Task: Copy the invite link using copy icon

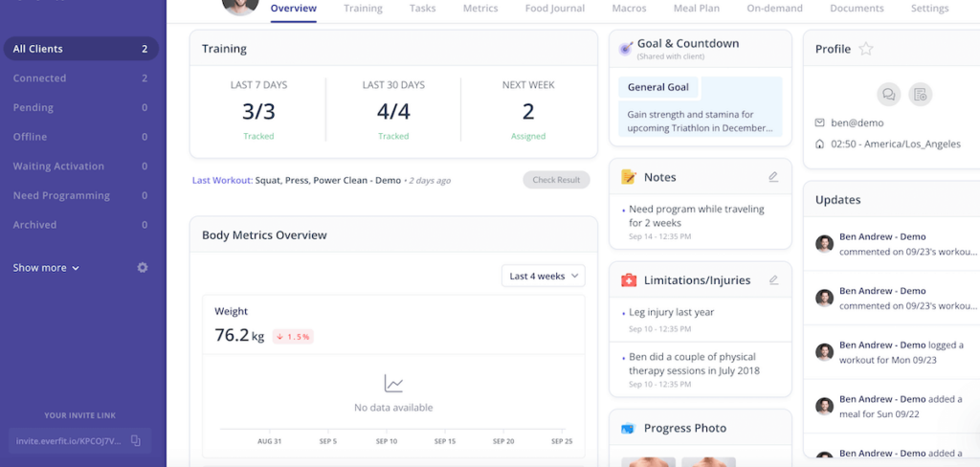Action: [x=136, y=441]
